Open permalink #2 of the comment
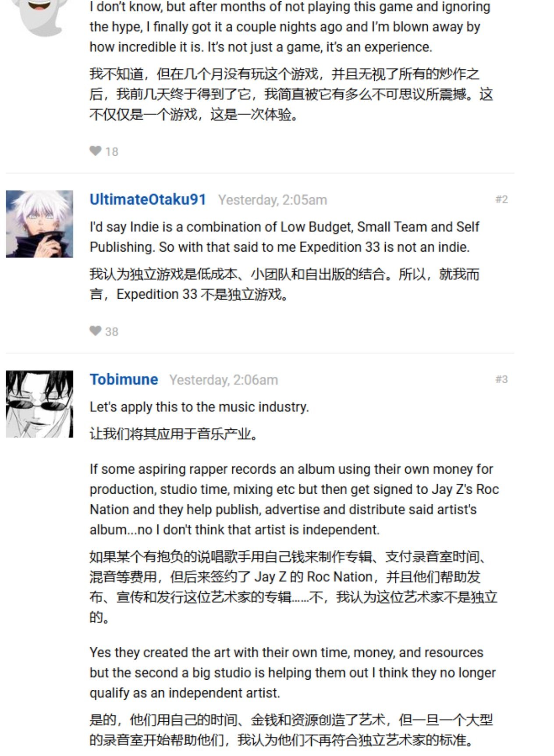This screenshot has width=554, height=756. point(501,200)
